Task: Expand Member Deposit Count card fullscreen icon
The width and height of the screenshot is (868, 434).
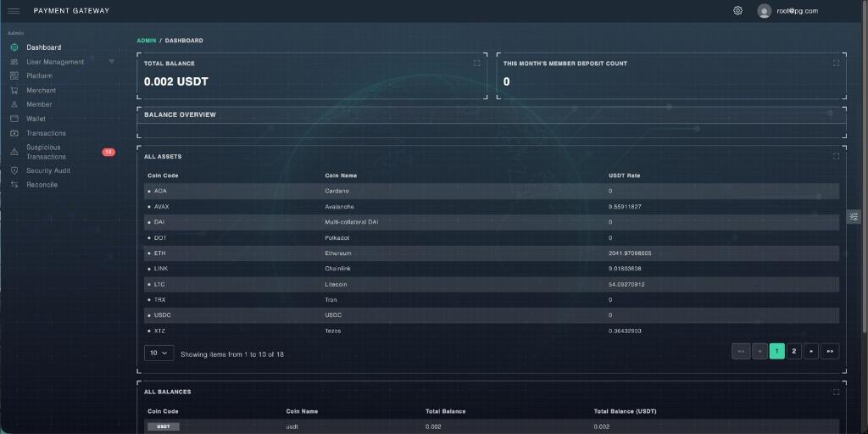Action: pos(836,63)
